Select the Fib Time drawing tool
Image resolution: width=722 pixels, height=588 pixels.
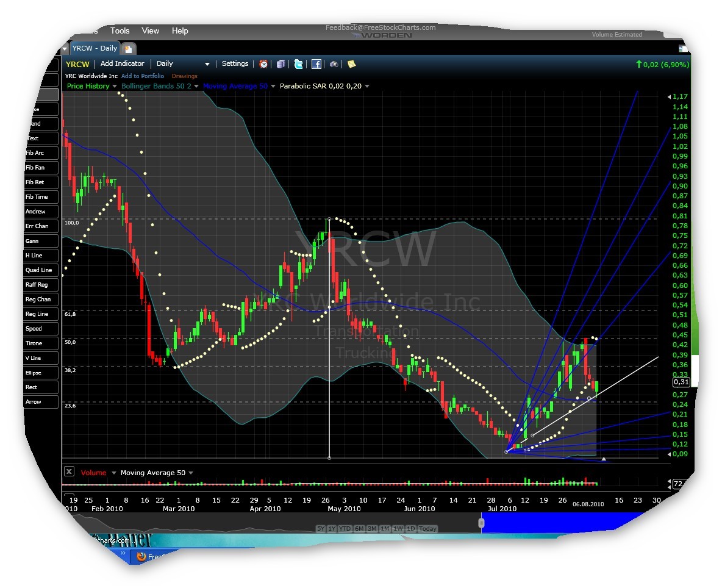[41, 196]
